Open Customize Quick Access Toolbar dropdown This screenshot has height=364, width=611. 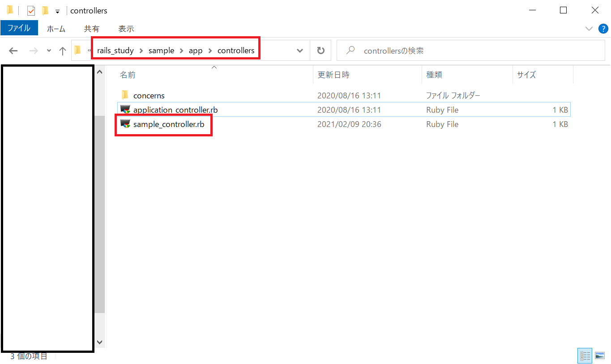click(57, 11)
